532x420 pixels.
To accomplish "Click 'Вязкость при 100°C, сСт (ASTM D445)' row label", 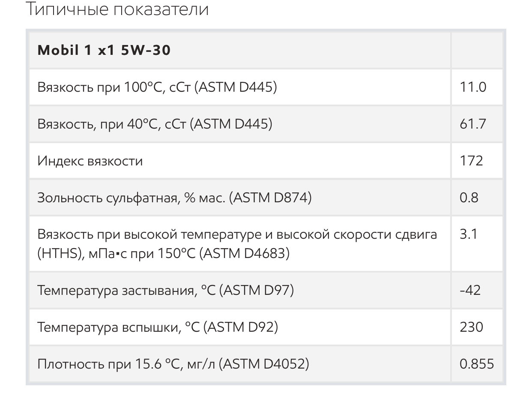I will [157, 87].
